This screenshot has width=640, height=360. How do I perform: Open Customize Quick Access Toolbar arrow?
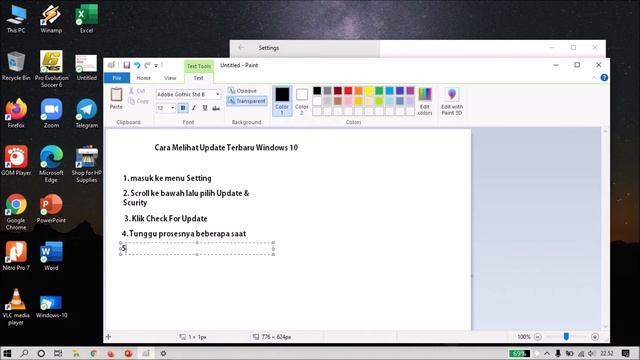click(x=156, y=65)
